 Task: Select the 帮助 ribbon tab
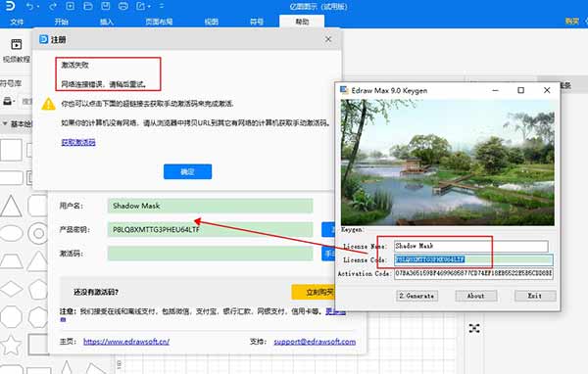302,22
